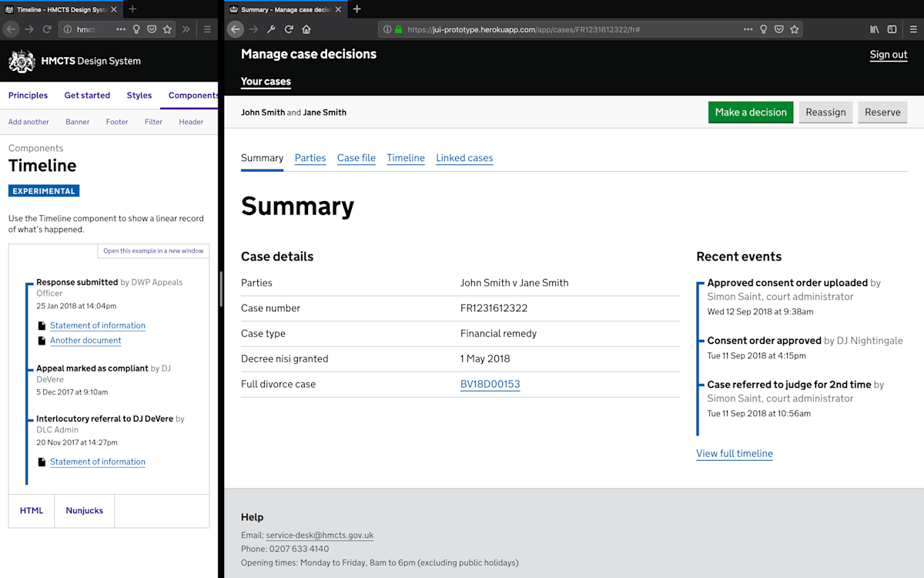Click the green padlock security icon
The height and width of the screenshot is (578, 924).
399,29
